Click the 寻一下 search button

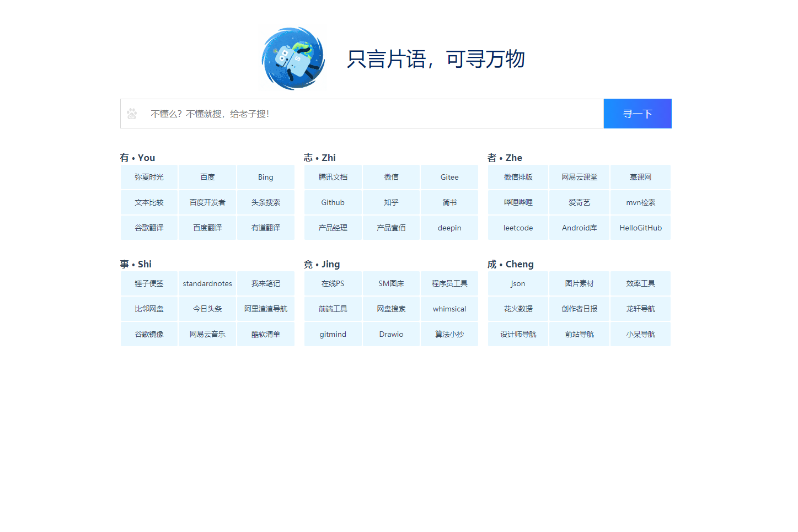pyautogui.click(x=638, y=113)
